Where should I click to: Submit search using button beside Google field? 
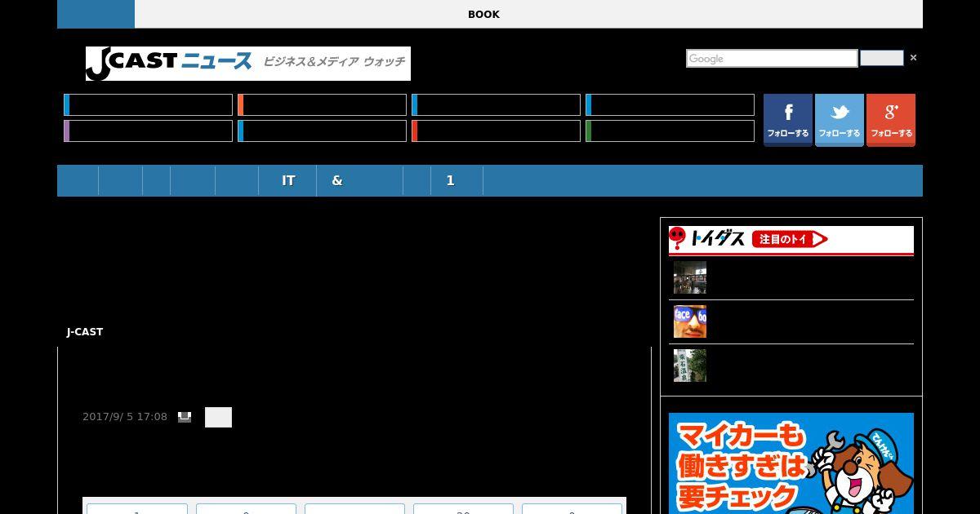882,58
